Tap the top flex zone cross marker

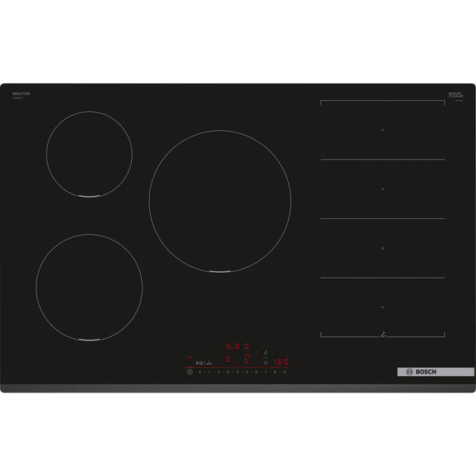[x=382, y=130]
